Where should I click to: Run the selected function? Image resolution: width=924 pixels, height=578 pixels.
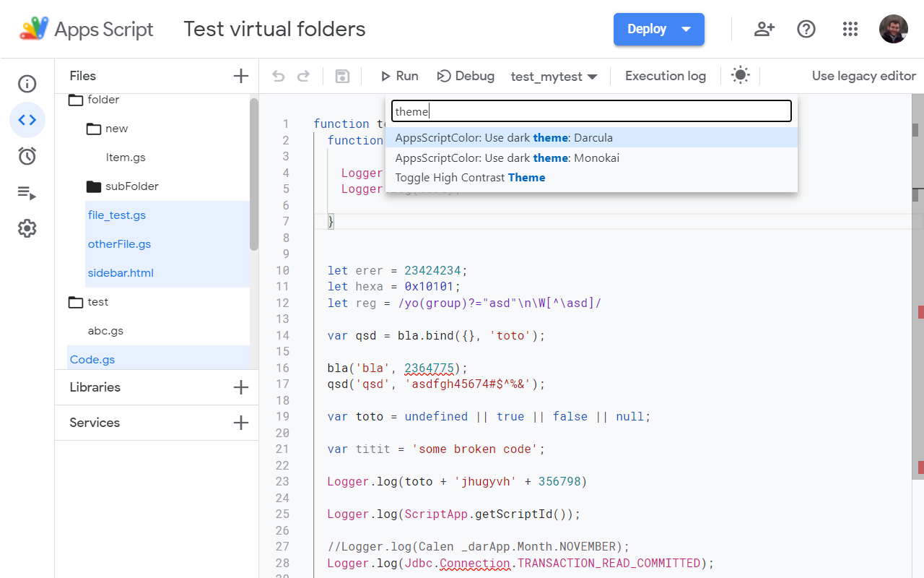tap(399, 75)
